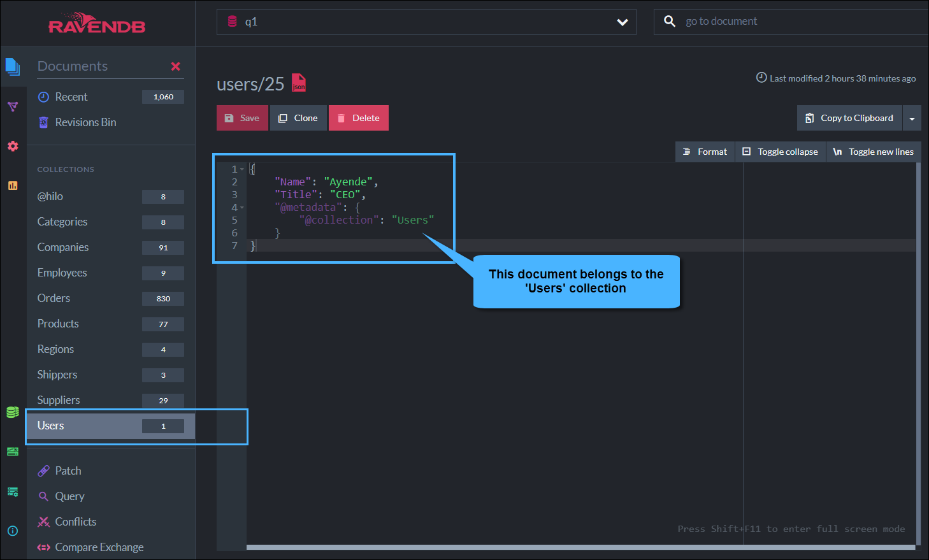Collapse the JSON fold at line 1
The height and width of the screenshot is (560, 929).
(x=242, y=169)
